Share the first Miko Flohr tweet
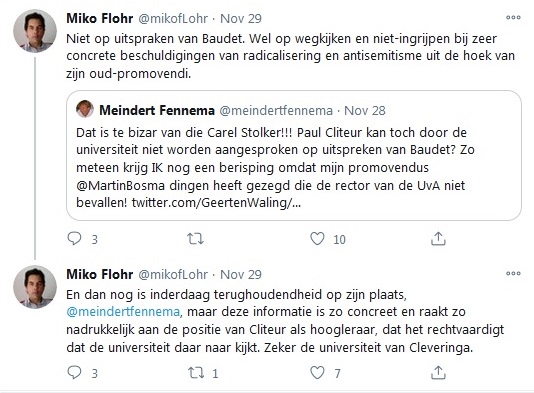The height and width of the screenshot is (393, 534). point(438,239)
